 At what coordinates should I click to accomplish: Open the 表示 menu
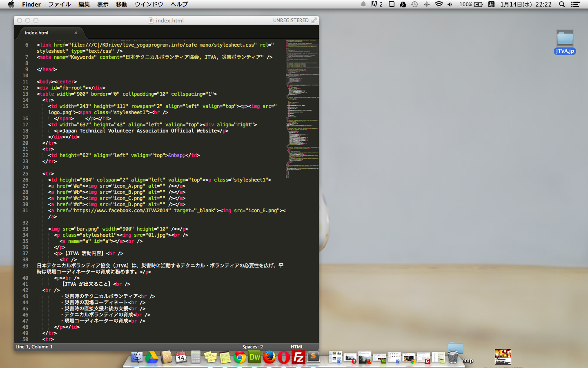click(103, 4)
